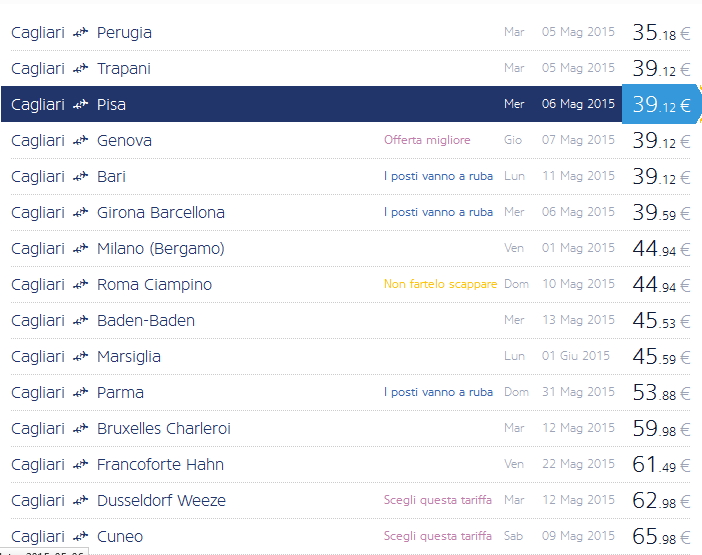Click the plane icon beside Cuneo

coord(81,537)
